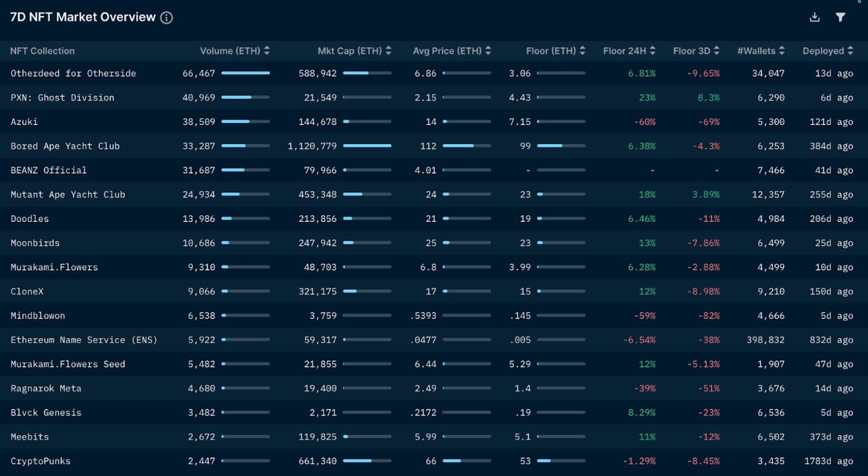
Task: Click the 384d ago deployed value
Action: click(831, 146)
